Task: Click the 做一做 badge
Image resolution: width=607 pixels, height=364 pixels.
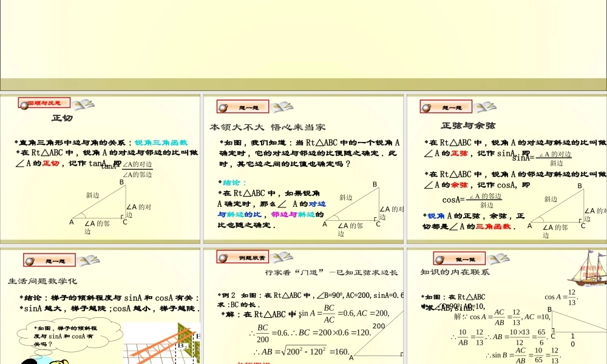Action: tap(459, 259)
